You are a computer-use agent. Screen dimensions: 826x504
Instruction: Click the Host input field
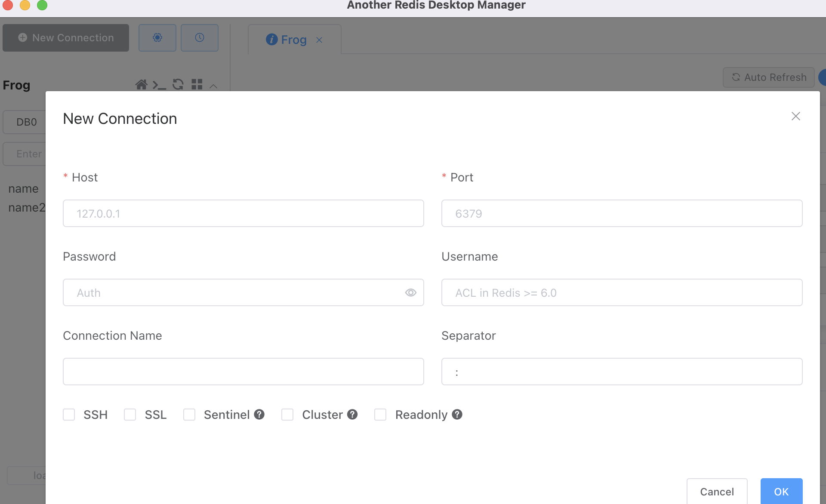click(243, 213)
